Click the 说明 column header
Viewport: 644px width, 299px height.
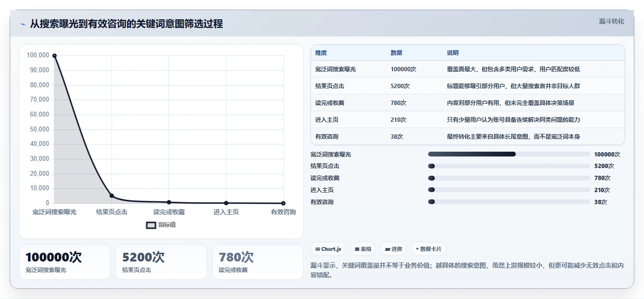pyautogui.click(x=453, y=53)
